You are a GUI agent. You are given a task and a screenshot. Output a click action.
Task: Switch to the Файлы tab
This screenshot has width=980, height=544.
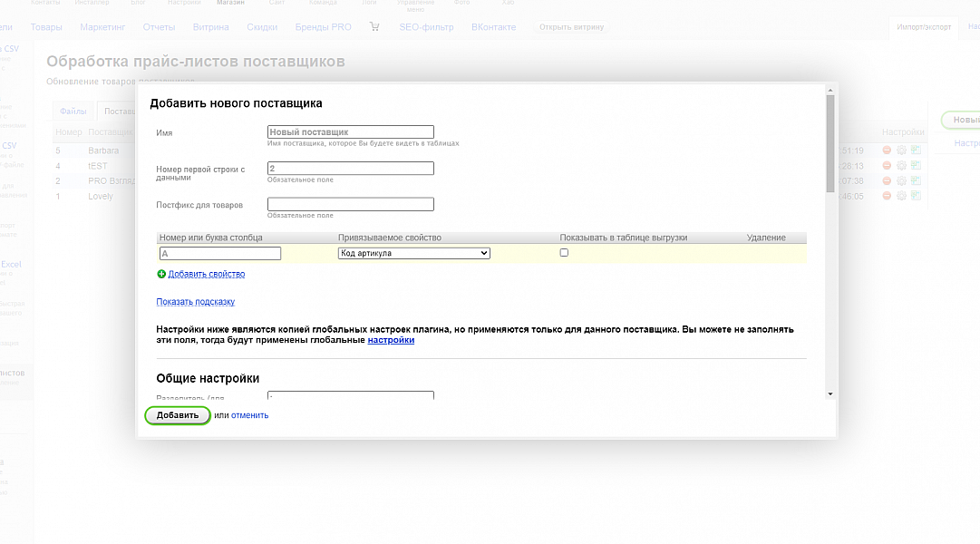[73, 112]
